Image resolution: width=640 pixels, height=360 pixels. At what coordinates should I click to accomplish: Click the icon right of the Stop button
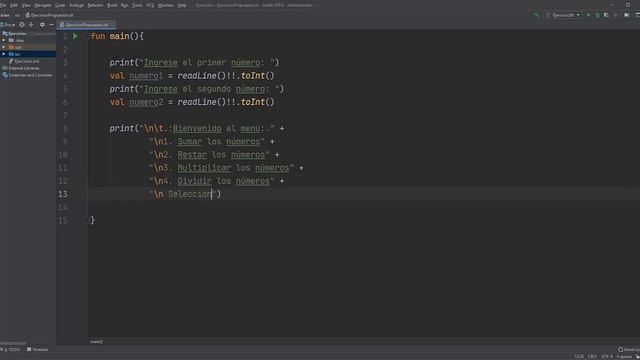point(627,15)
